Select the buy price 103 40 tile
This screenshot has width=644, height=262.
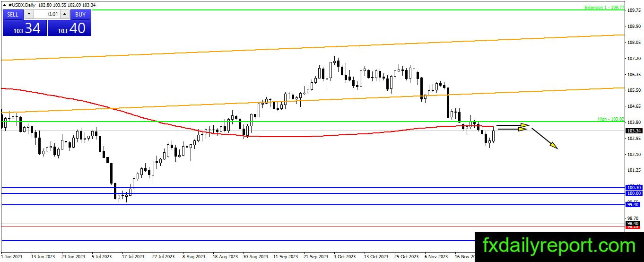pos(69,28)
